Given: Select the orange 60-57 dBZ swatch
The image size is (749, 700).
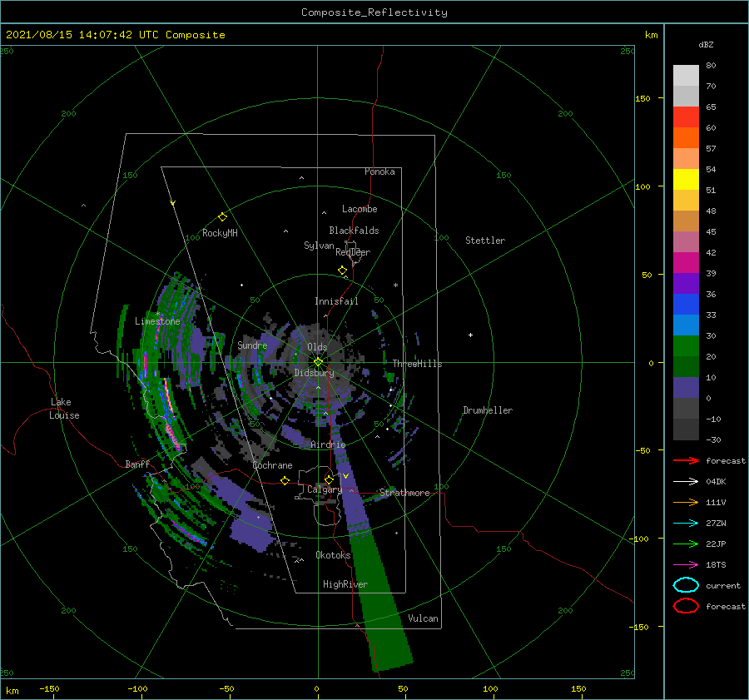Looking at the screenshot, I should click(686, 137).
